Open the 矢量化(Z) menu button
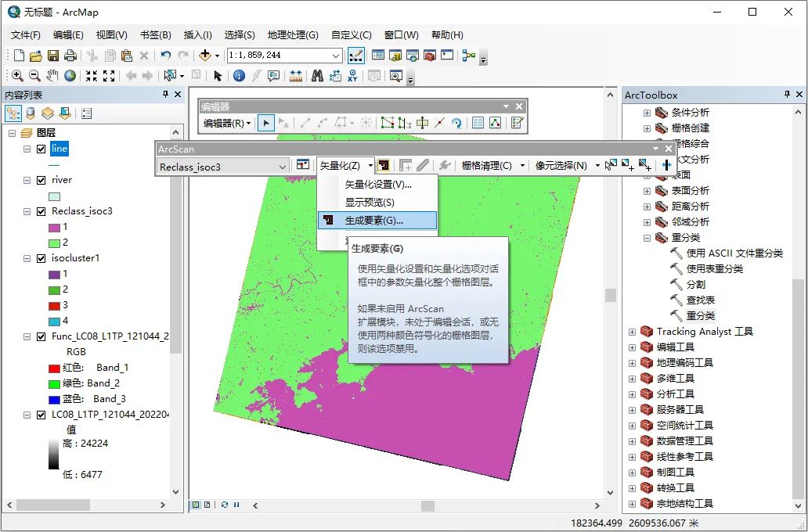This screenshot has width=808, height=532. [x=346, y=165]
